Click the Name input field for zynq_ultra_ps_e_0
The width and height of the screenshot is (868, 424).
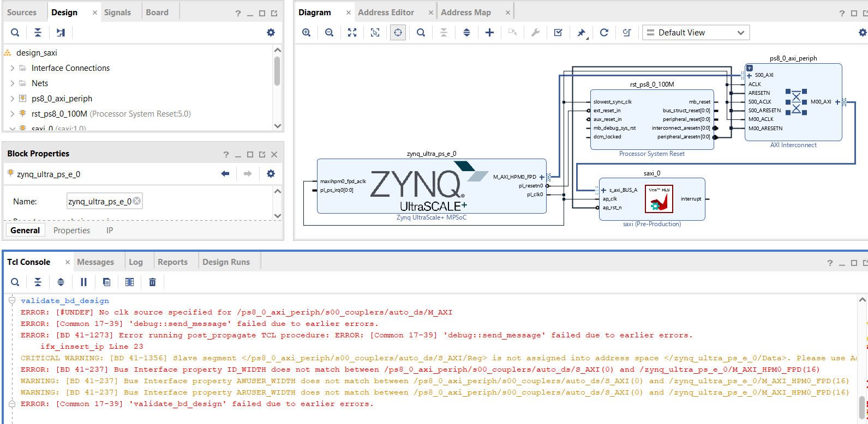(99, 201)
